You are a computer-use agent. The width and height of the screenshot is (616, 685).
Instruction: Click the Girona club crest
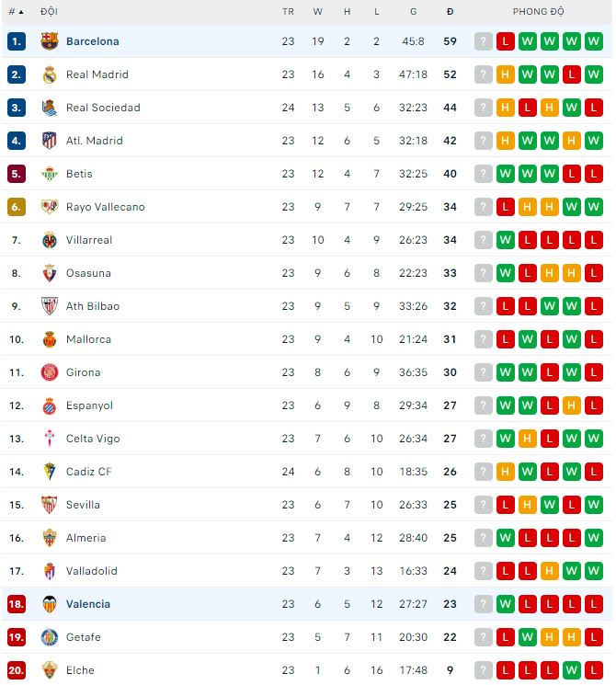pos(50,372)
